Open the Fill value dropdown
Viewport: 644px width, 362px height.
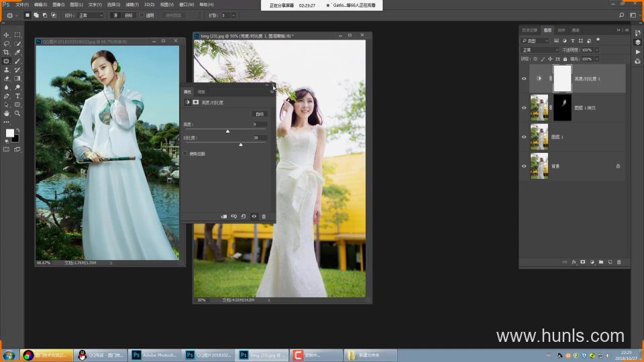pos(597,59)
